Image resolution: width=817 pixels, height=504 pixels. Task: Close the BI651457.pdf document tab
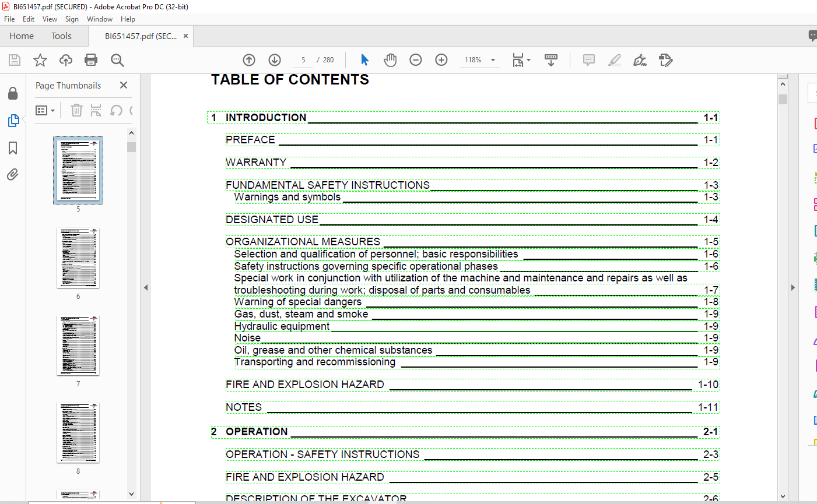click(x=185, y=36)
